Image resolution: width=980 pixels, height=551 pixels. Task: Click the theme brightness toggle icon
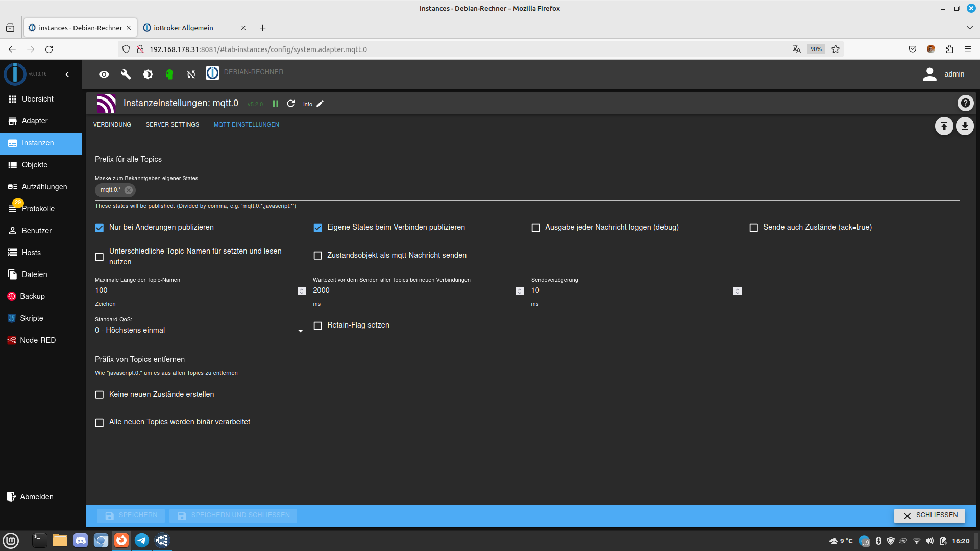148,74
